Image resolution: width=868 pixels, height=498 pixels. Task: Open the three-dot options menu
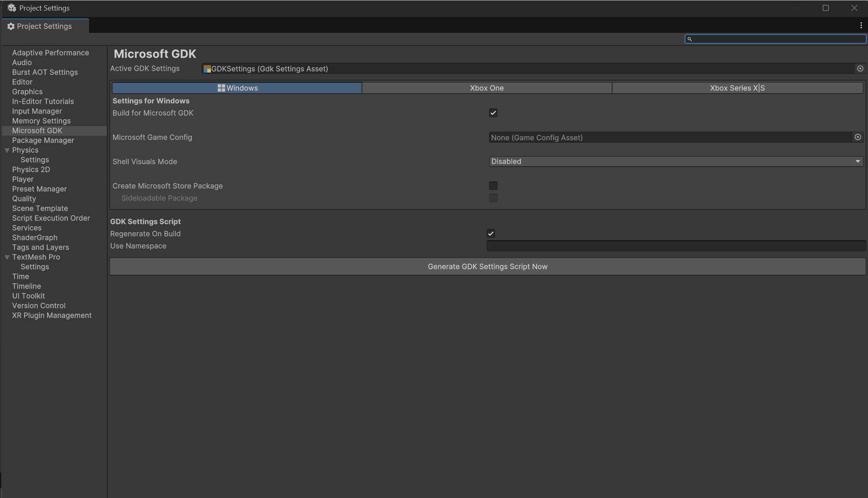coord(861,25)
